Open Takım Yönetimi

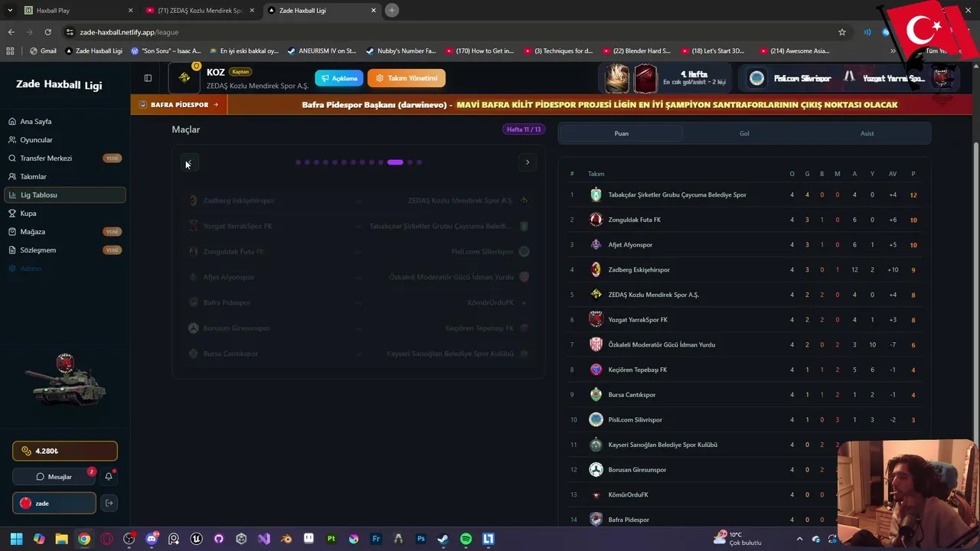pyautogui.click(x=406, y=78)
